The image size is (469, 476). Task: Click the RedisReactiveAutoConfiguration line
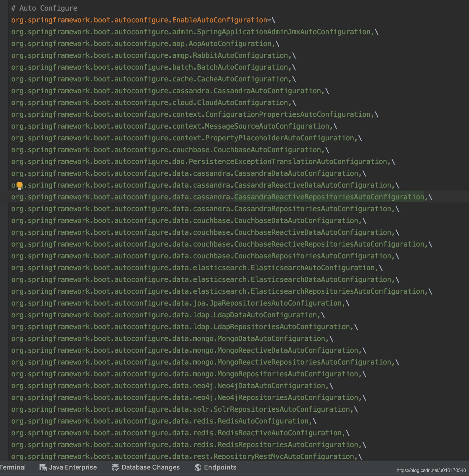coord(181,433)
